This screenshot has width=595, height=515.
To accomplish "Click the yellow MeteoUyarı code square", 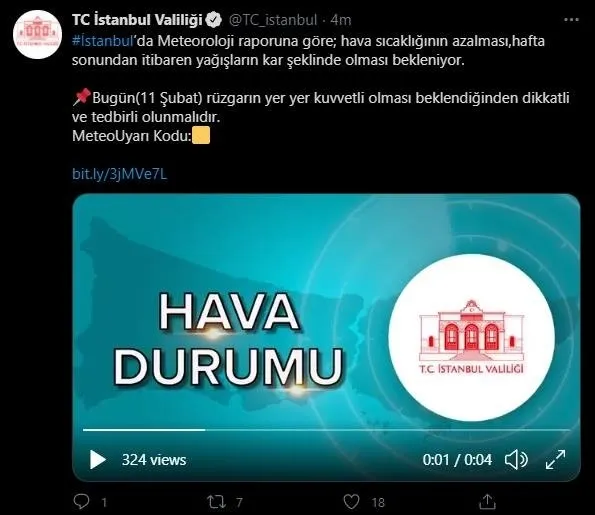I will (201, 136).
